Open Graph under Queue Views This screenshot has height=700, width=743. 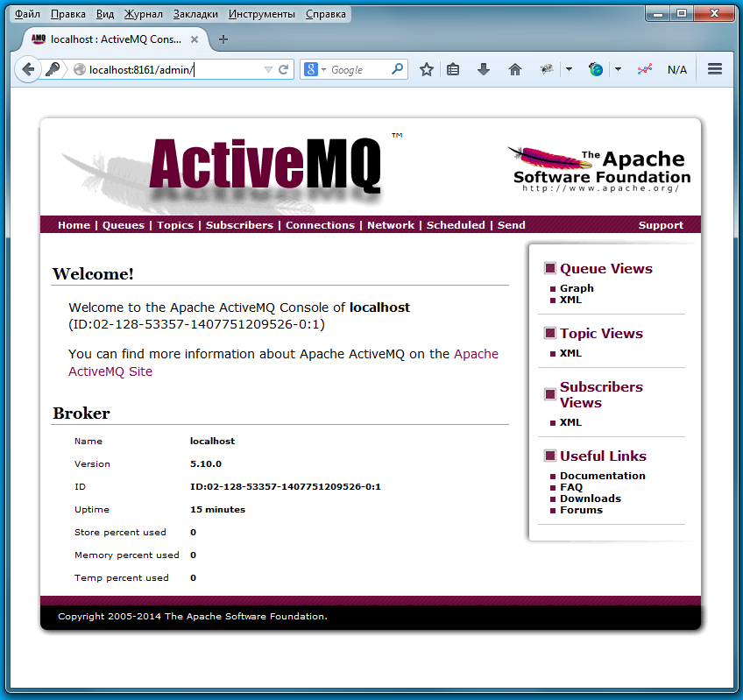click(x=577, y=288)
